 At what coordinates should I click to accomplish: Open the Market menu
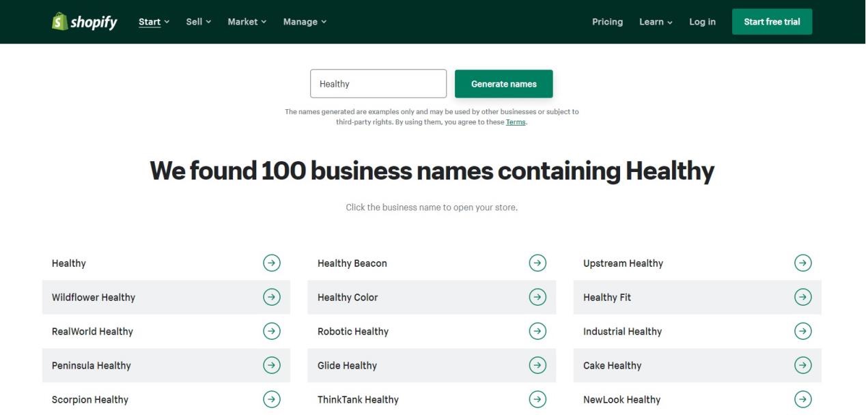point(247,21)
